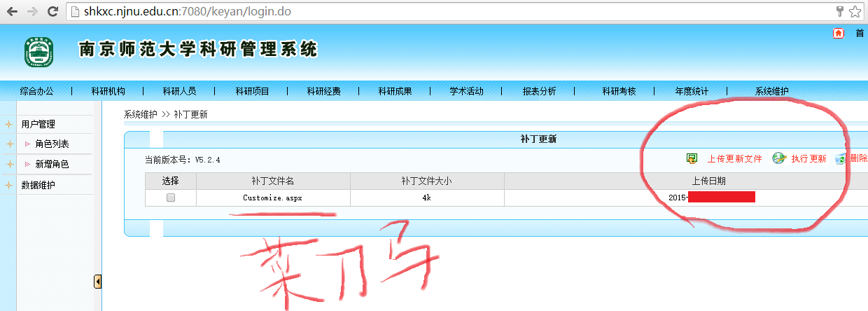Open 科研机构 menu
This screenshot has width=868, height=311.
click(108, 91)
